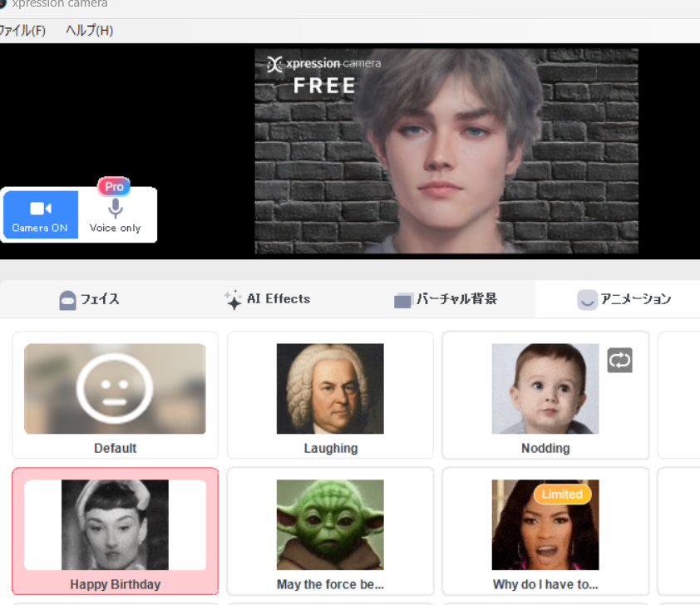Click the face mask icon on フェイス tab
This screenshot has width=700, height=605.
click(67, 300)
